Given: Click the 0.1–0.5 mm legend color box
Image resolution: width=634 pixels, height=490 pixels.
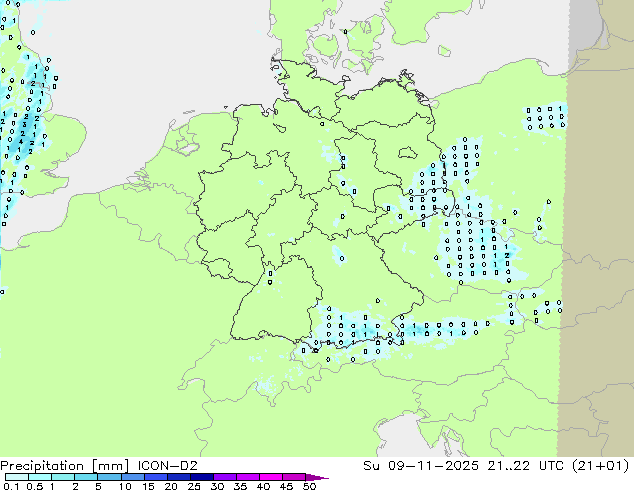Looking at the screenshot, I should [17, 477].
